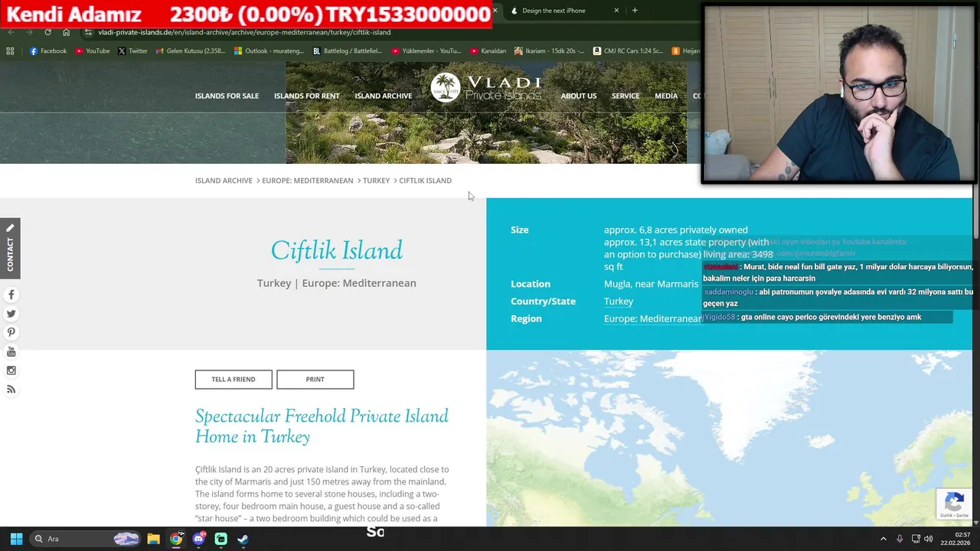Open the Contact side tab
Screen dimensions: 980x551
pyautogui.click(x=10, y=248)
